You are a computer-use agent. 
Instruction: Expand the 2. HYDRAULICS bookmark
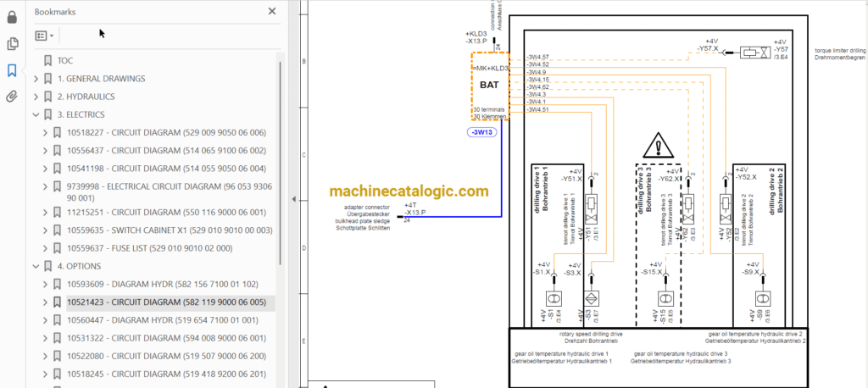point(36,97)
